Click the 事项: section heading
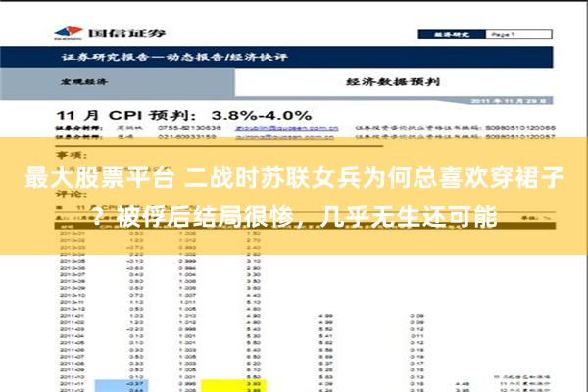 [72, 155]
